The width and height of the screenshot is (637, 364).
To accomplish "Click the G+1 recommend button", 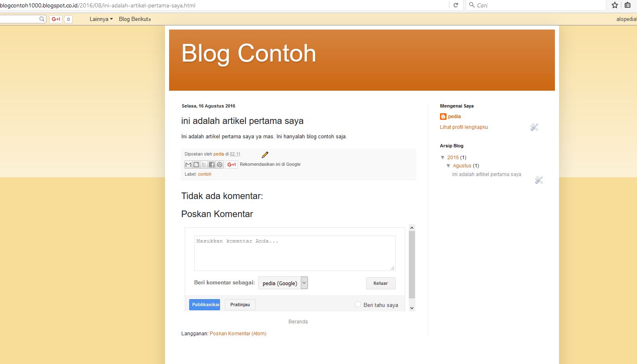I will (231, 164).
